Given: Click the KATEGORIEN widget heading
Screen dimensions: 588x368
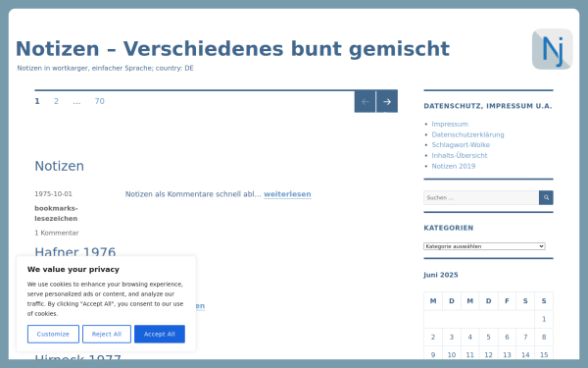Looking at the screenshot, I should pyautogui.click(x=449, y=228).
